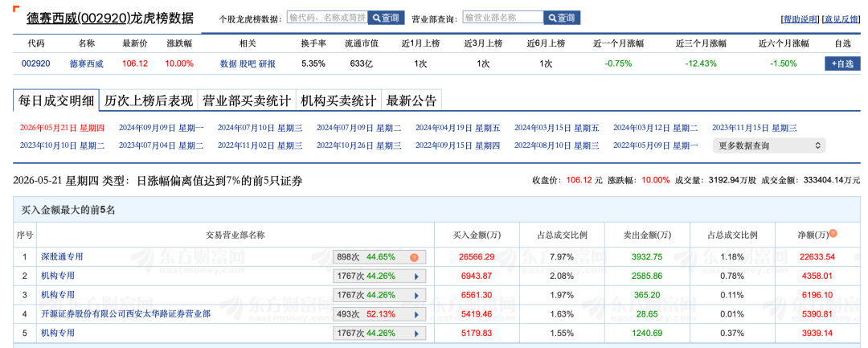Click the question icon beside 净额(万) header
Screen dimensions: 868x348
coord(833,234)
